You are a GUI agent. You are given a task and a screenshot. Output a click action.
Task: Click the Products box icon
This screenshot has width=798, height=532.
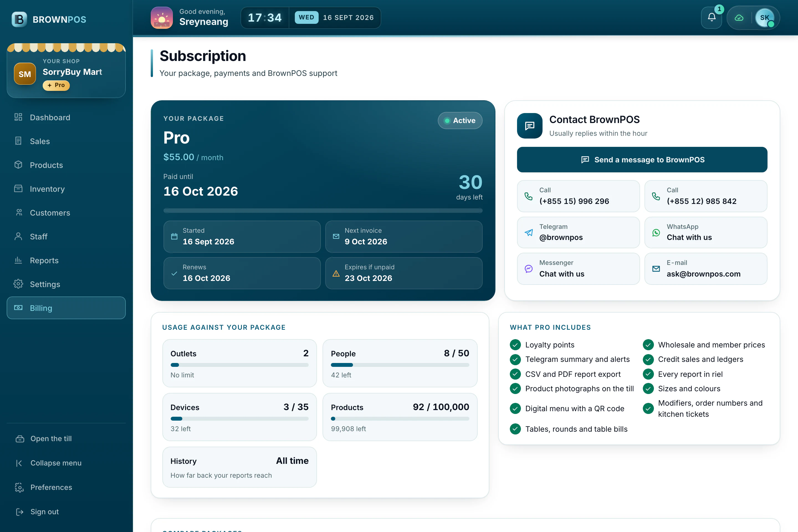click(18, 165)
